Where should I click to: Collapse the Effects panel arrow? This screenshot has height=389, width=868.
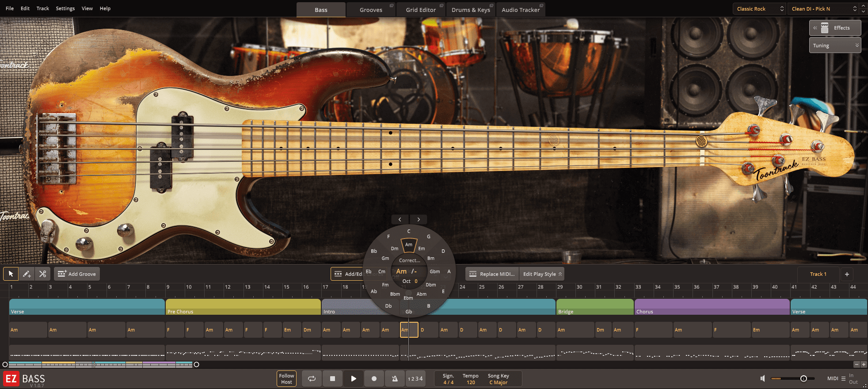pos(815,28)
